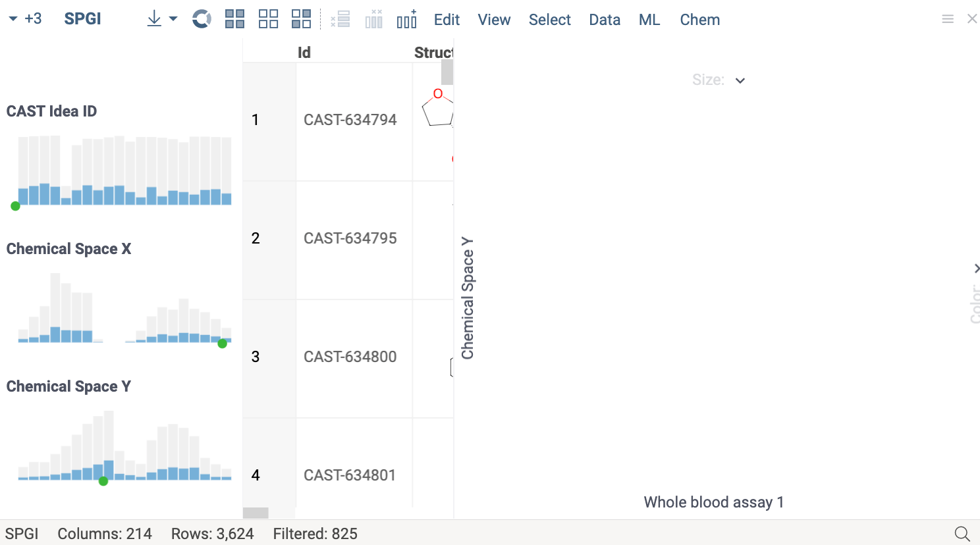The width and height of the screenshot is (980, 545).
Task: Click the circular refresh spinner icon
Action: pyautogui.click(x=202, y=18)
